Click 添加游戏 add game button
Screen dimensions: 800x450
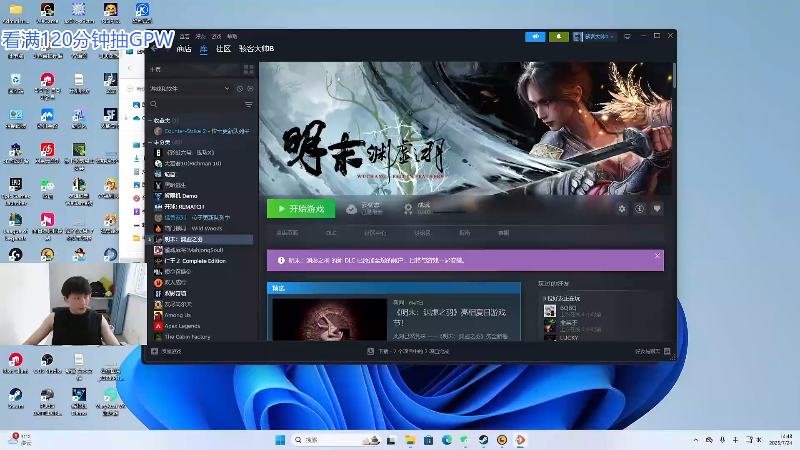coord(166,351)
